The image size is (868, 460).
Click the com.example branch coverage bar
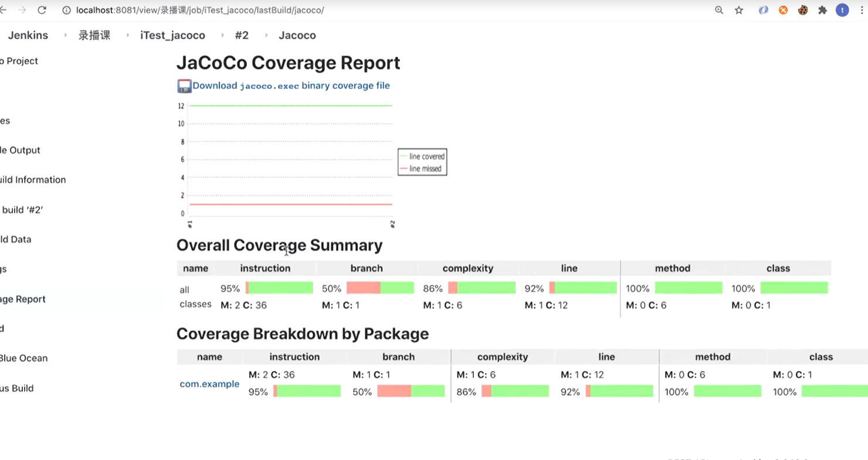[x=411, y=391]
